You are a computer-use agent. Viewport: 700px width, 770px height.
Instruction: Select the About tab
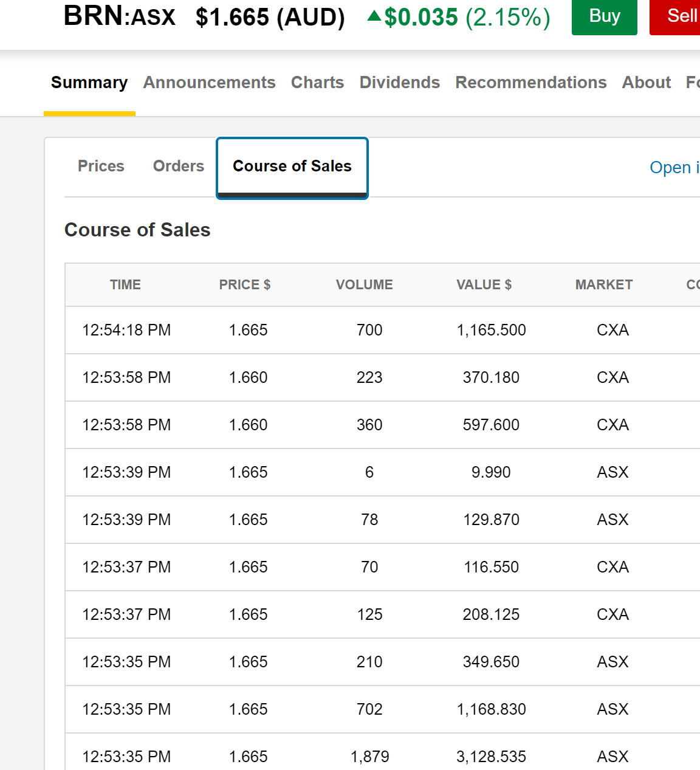[x=646, y=83]
